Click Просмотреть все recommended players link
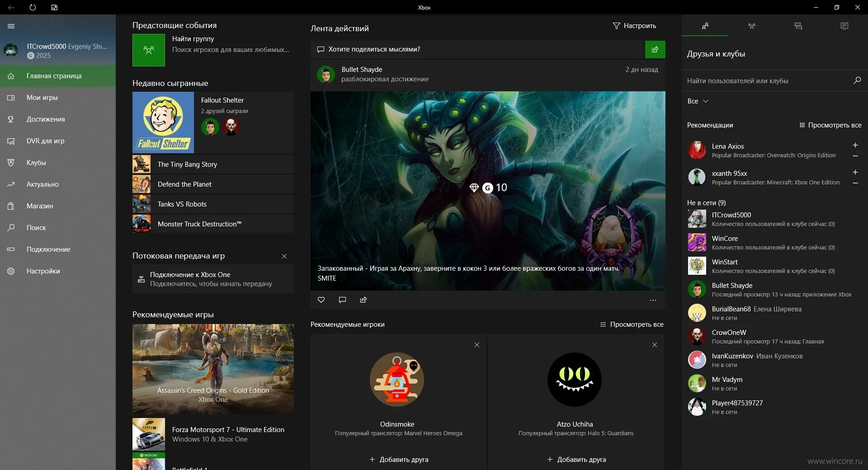The image size is (868, 470). pyautogui.click(x=637, y=324)
